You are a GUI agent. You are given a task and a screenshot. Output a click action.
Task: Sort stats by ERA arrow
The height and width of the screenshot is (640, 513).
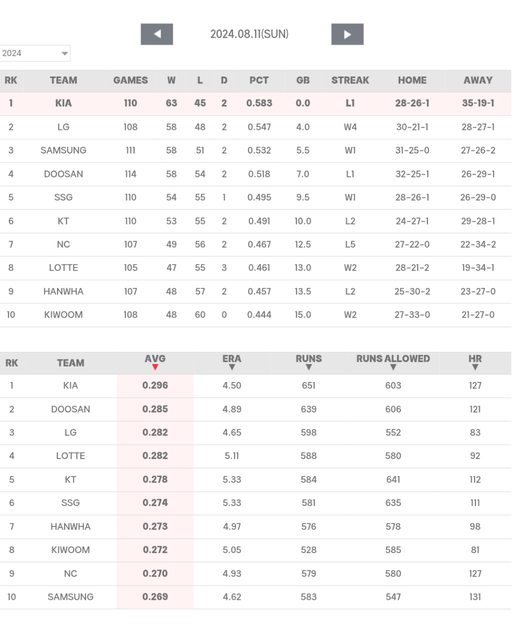tap(232, 367)
